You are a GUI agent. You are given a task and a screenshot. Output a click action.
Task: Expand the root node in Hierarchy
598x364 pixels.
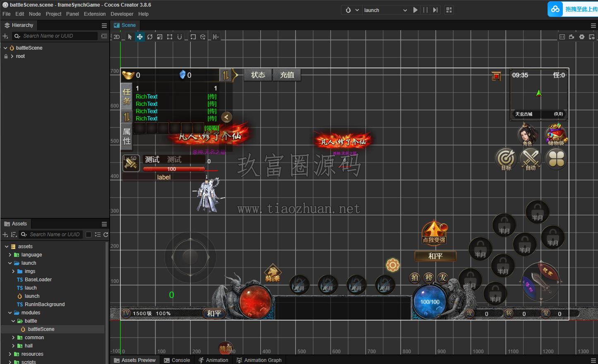click(x=12, y=56)
